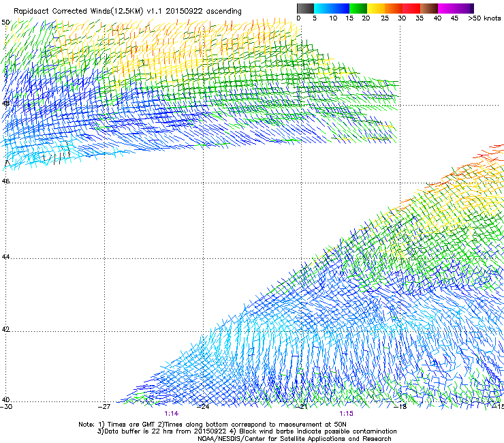This screenshot has height=443, width=504.
Task: Click the longitude label '-27' on the bottom axis
Action: (104, 407)
